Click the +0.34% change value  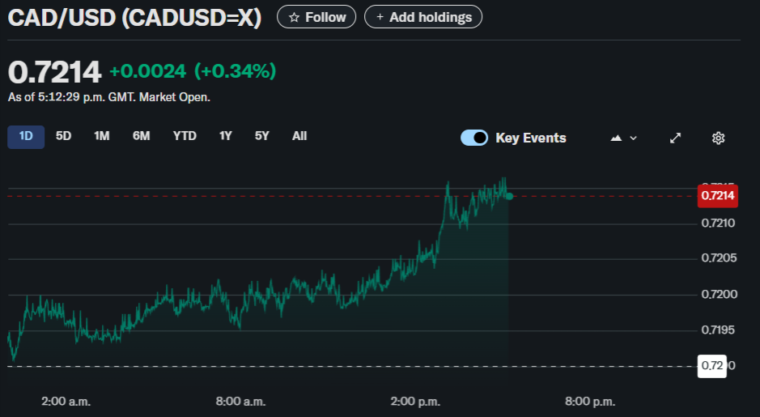[x=235, y=71]
